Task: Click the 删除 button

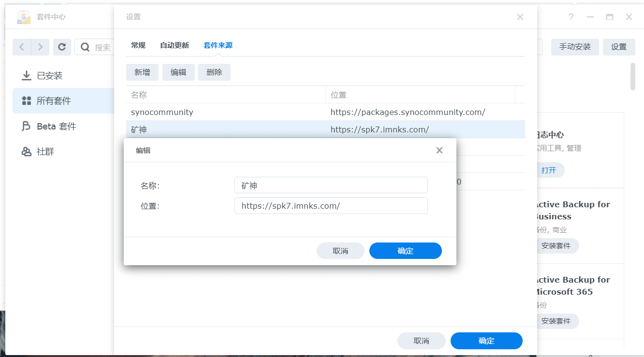Action: 214,72
